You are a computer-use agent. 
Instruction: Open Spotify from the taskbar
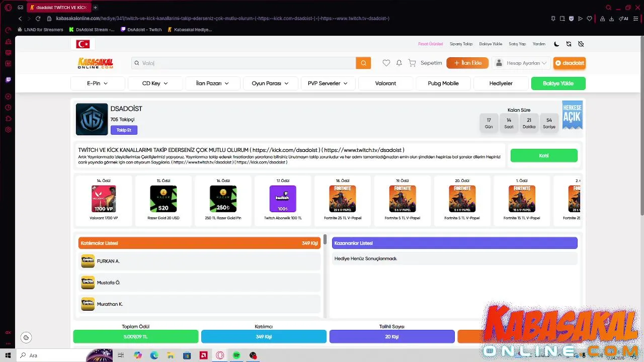click(236, 355)
